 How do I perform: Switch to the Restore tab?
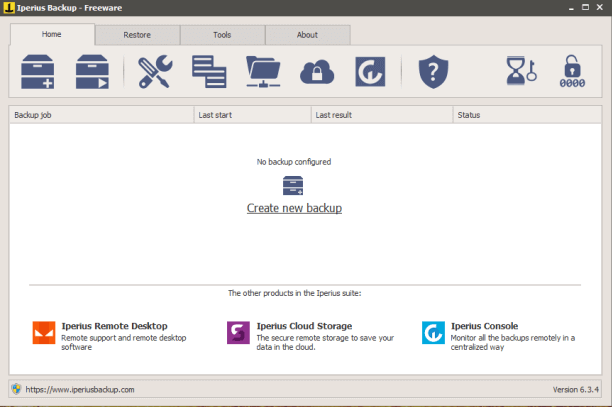point(137,35)
